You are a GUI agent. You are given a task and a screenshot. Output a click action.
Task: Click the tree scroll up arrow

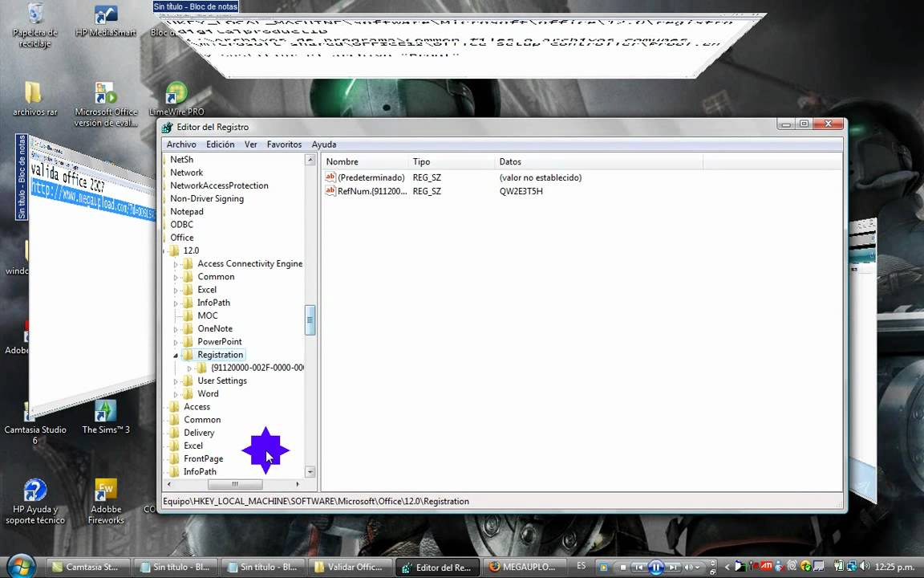pyautogui.click(x=310, y=160)
